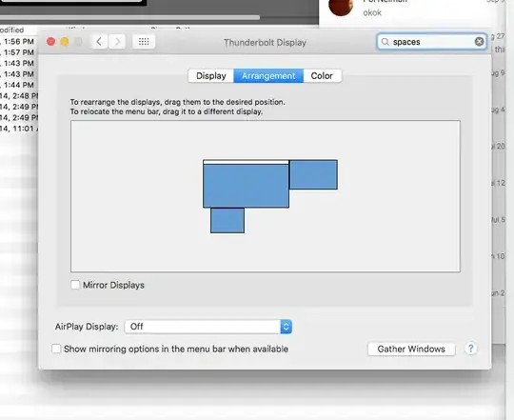Toggle Show mirroring options in menu bar checkbox
Screen dimensions: 514x420
click(x=56, y=349)
